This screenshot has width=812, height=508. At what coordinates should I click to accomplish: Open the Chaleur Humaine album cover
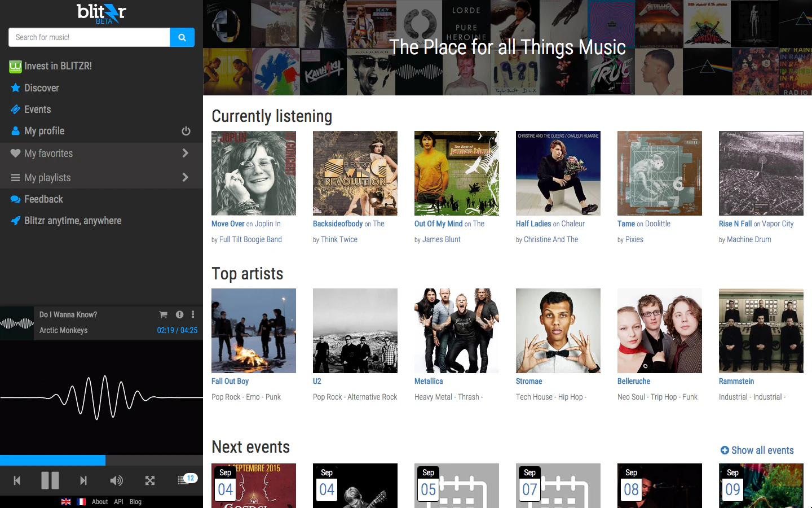pyautogui.click(x=558, y=173)
